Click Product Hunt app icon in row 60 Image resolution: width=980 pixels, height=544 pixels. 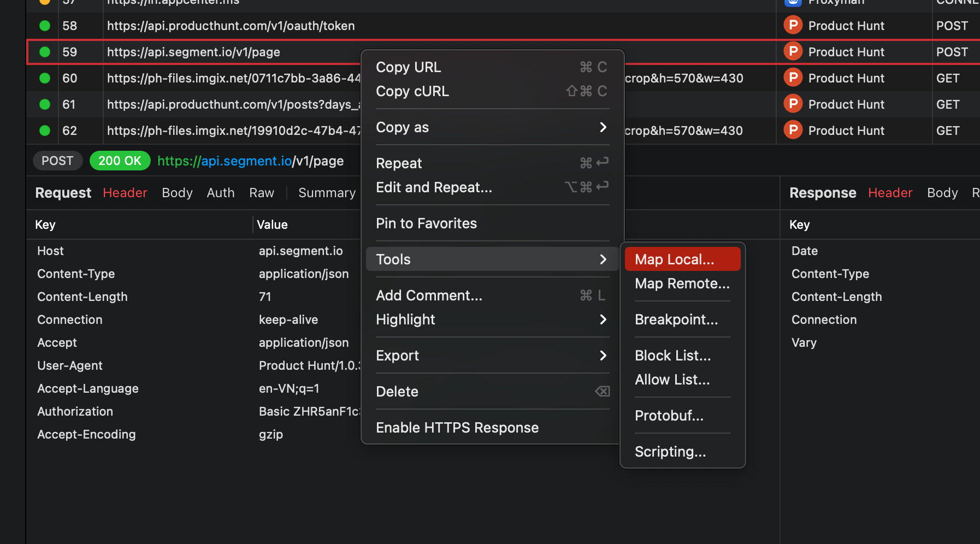[793, 78]
